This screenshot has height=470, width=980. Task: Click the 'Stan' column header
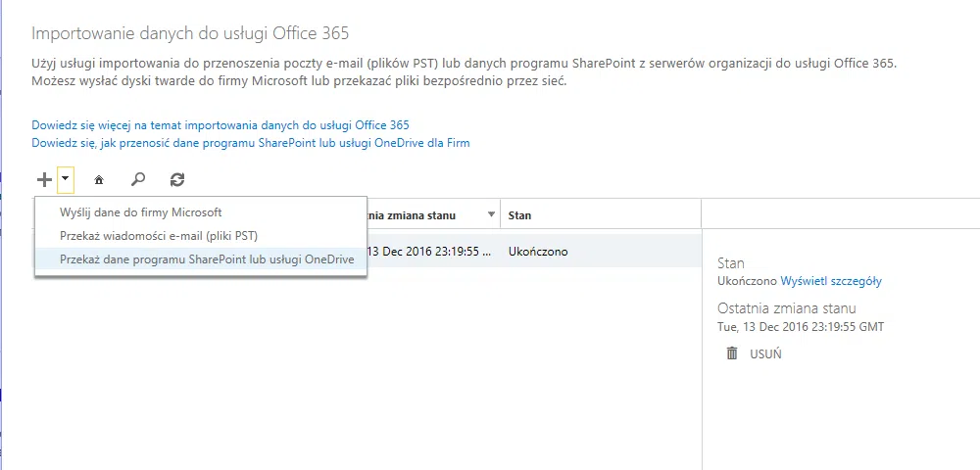tap(519, 215)
